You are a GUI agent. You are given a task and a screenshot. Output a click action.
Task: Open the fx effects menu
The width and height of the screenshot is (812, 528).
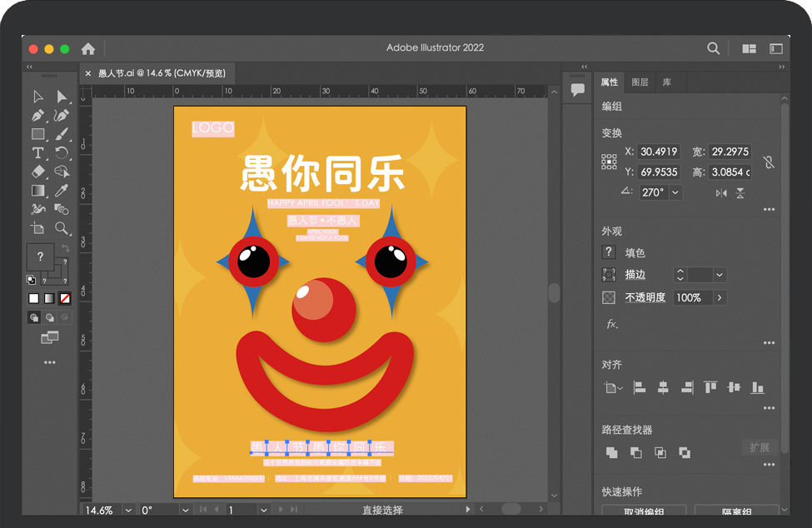(x=611, y=324)
